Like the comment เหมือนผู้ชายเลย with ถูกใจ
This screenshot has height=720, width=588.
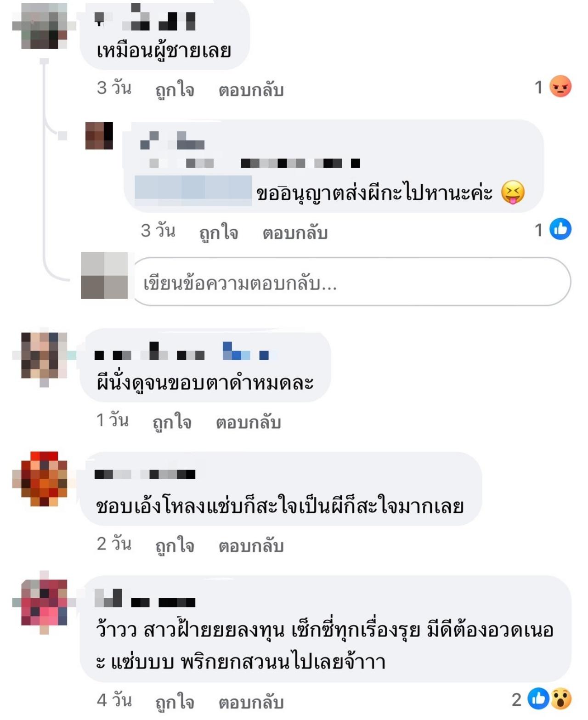(175, 90)
